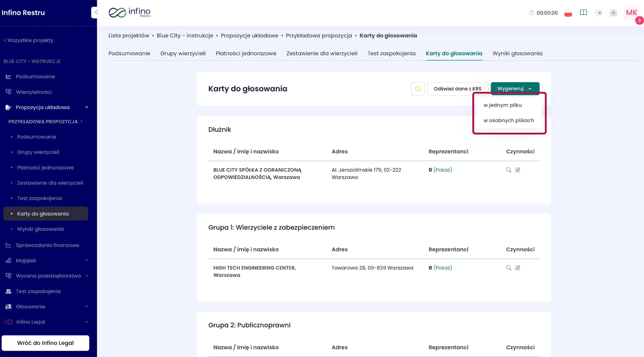Edit High Tech Engineering Center entry
Viewport: 644px width, 357px height.
coord(518,268)
